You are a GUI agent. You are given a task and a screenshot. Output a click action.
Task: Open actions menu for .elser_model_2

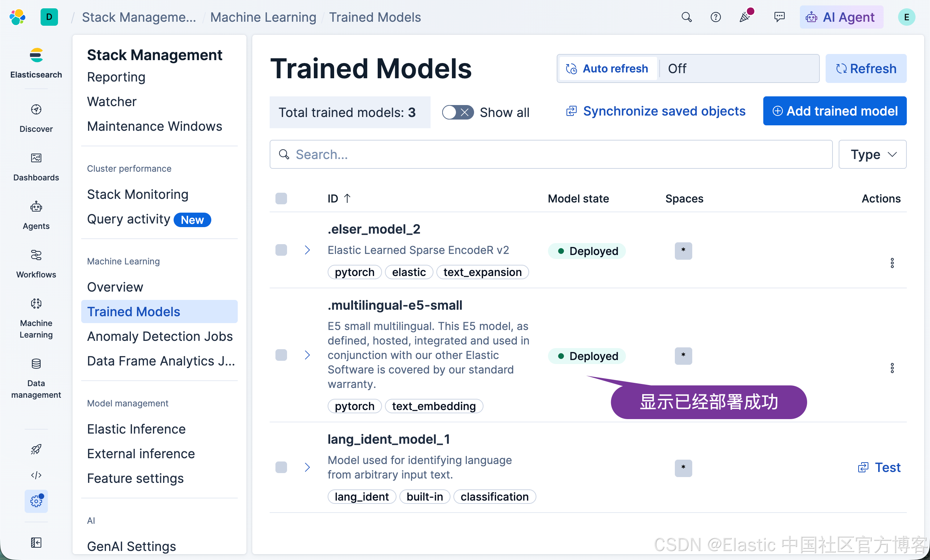pos(892,263)
